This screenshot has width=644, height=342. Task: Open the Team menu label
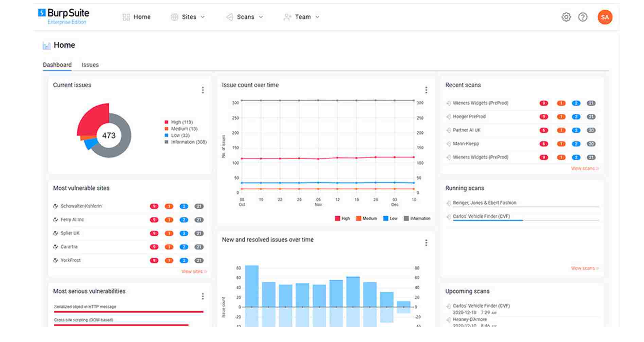tap(303, 17)
